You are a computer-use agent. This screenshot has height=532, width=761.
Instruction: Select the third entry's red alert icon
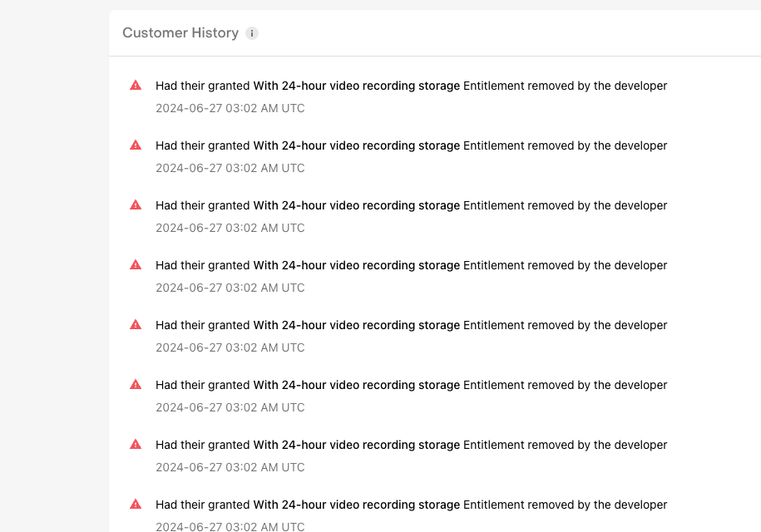coord(136,204)
